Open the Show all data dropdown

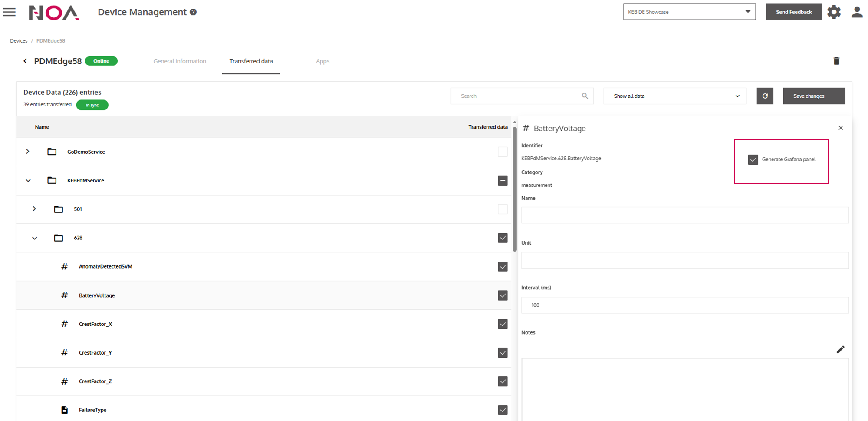(674, 96)
